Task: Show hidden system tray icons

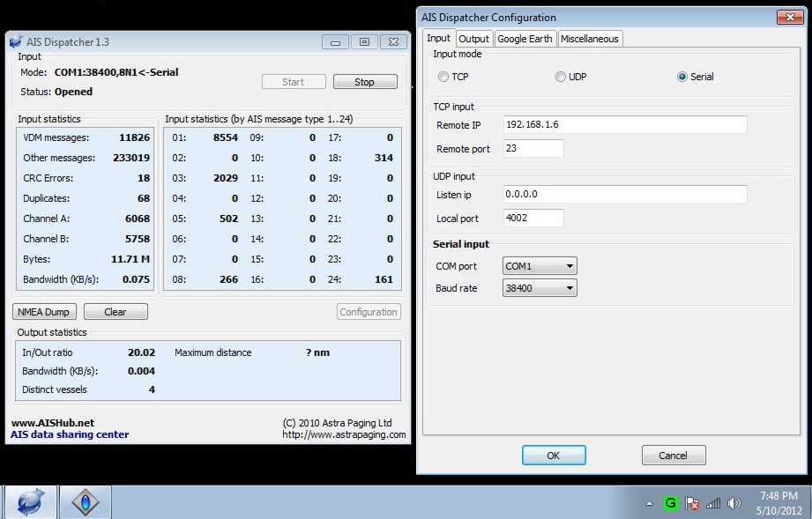Action: (x=649, y=503)
